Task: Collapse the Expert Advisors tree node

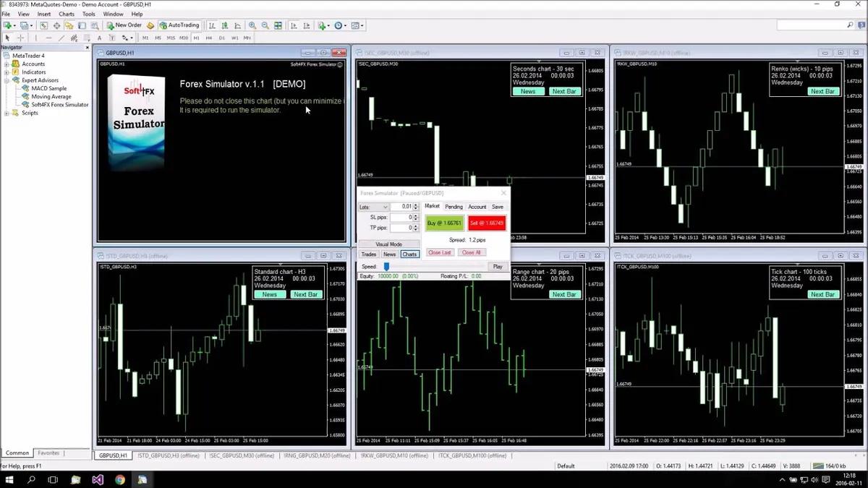Action: click(7, 80)
